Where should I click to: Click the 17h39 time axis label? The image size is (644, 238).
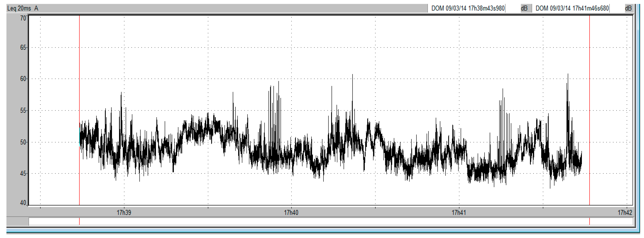click(124, 212)
